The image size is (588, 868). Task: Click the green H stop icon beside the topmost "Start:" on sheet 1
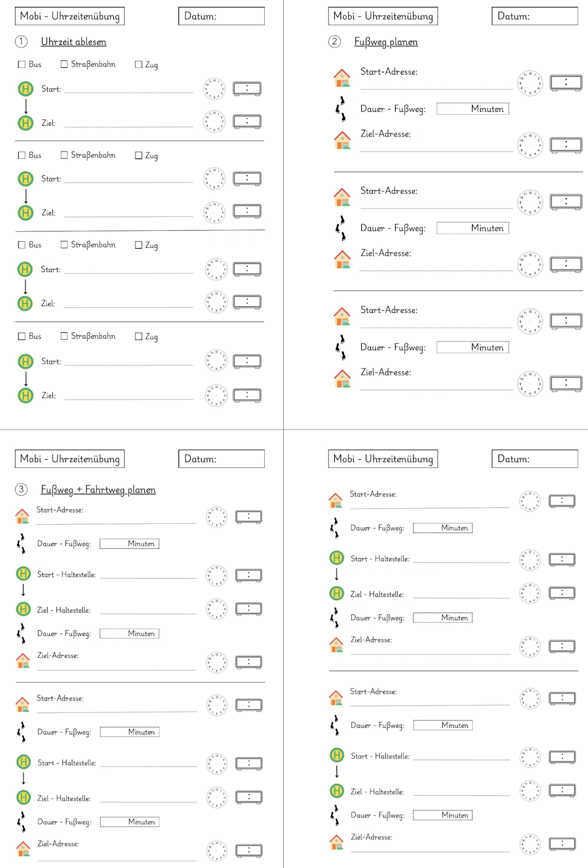[25, 88]
